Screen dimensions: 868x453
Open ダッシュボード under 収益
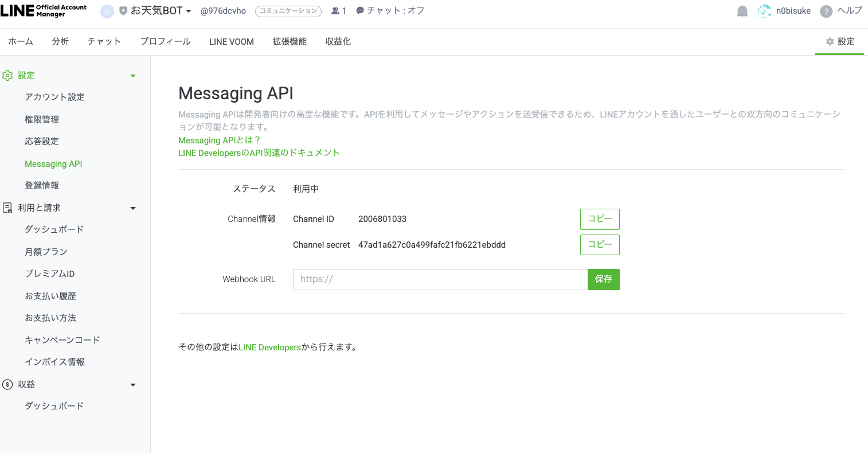pos(54,405)
